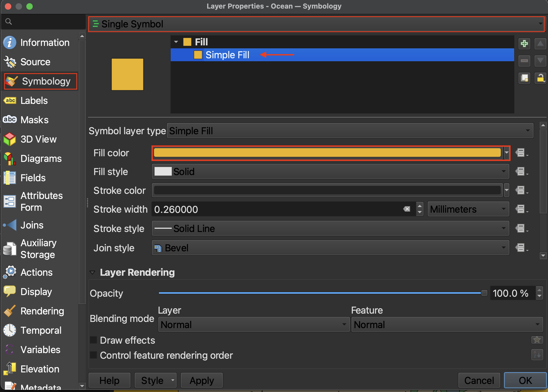
Task: Open the Join style Bevel dropdown
Action: pyautogui.click(x=330, y=248)
